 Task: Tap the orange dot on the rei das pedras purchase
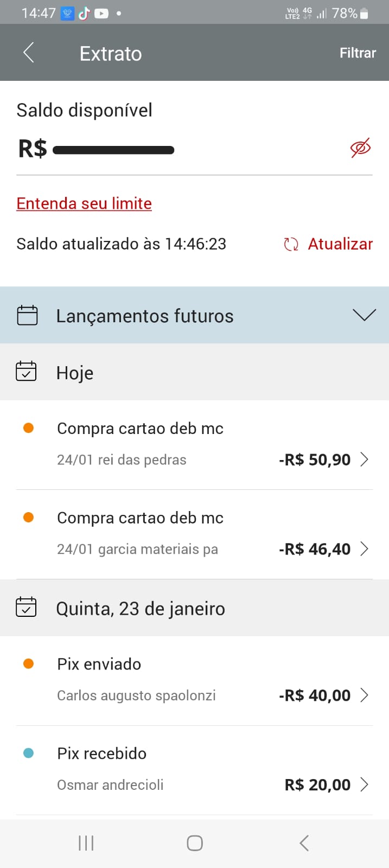point(28,428)
